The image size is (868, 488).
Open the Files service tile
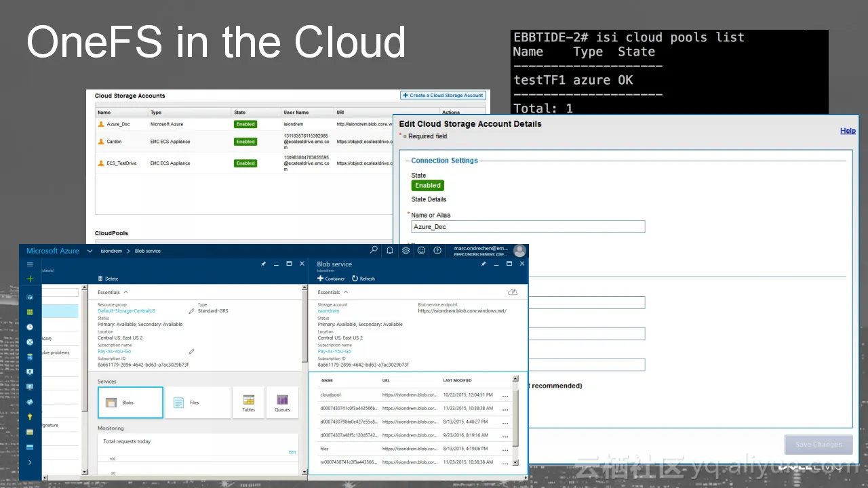(197, 403)
